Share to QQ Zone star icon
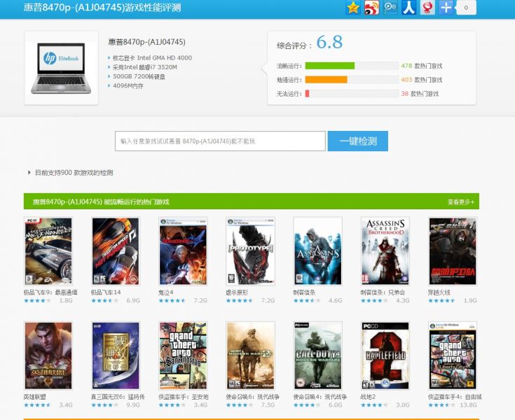Image resolution: width=515 pixels, height=420 pixels. point(353,7)
